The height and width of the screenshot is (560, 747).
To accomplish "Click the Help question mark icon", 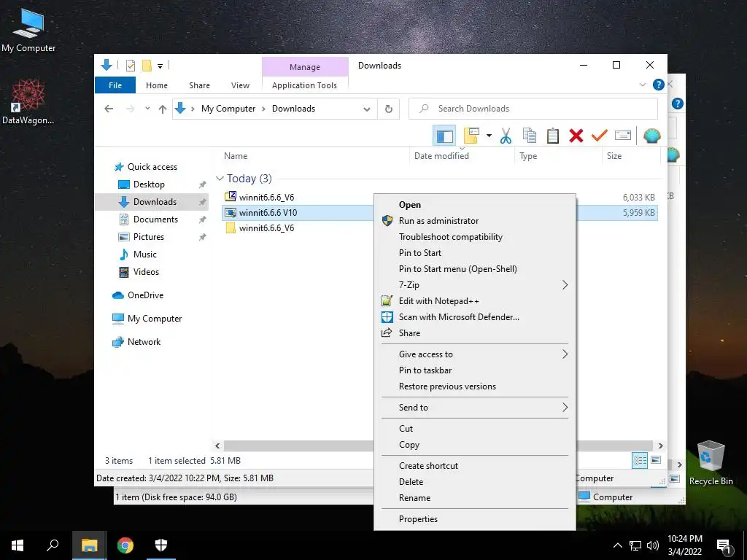I will click(x=659, y=85).
